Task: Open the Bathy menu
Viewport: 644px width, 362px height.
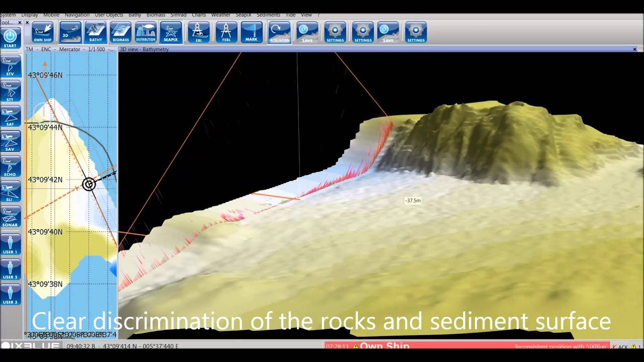Action: pyautogui.click(x=135, y=15)
